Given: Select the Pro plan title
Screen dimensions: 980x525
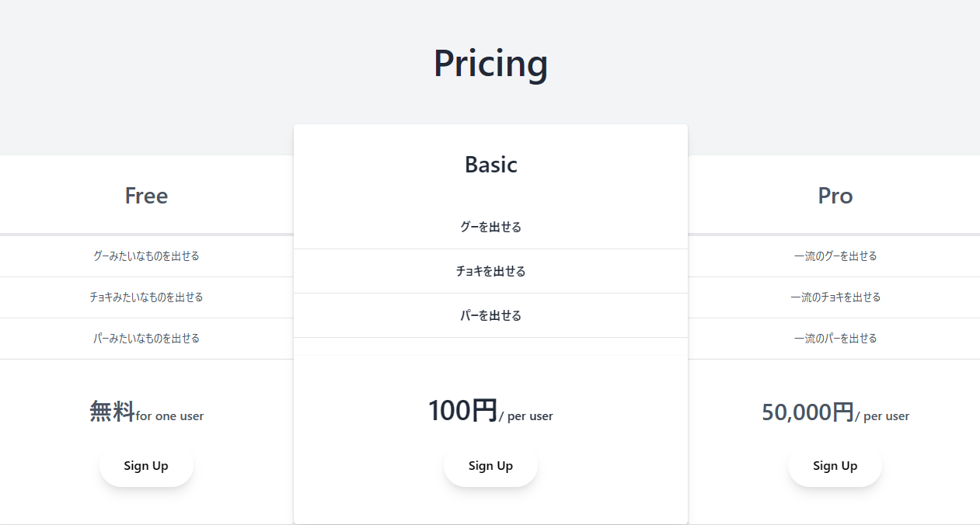Looking at the screenshot, I should click(x=835, y=196).
